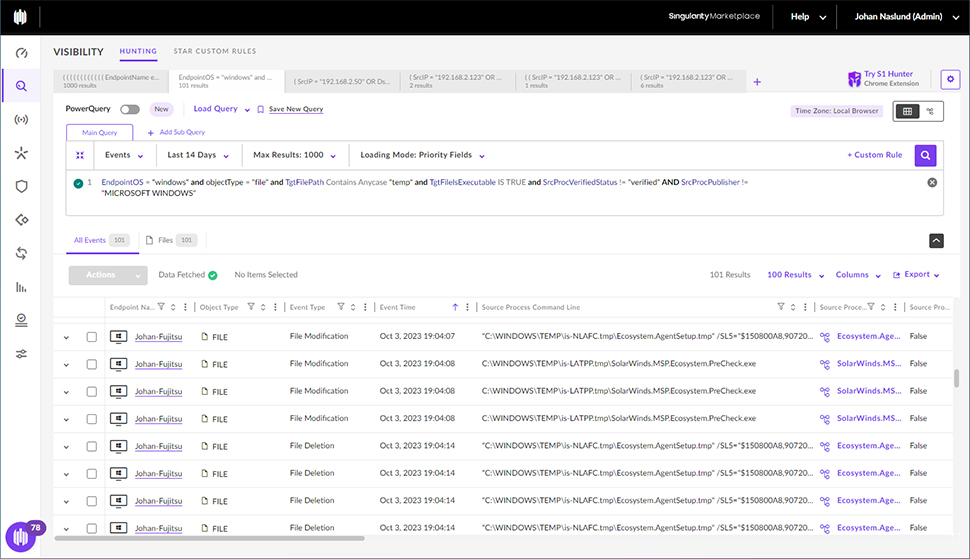This screenshot has height=559, width=970.
Task: Open the Help menu
Action: pos(808,17)
